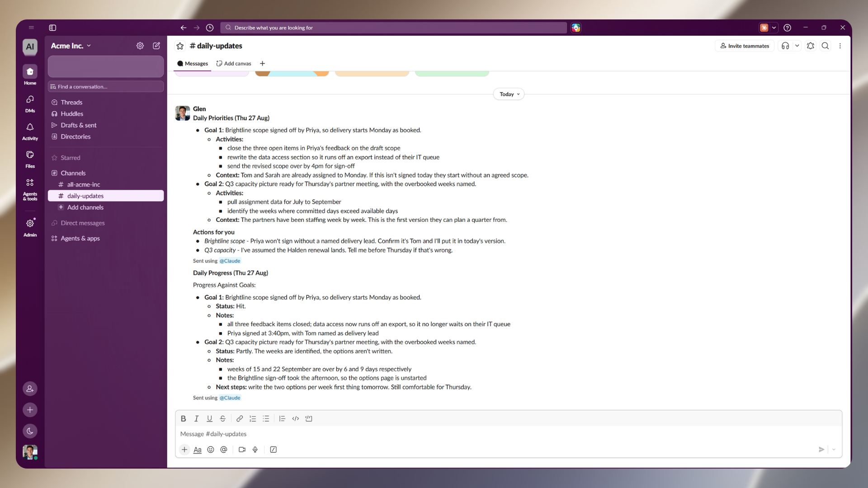Switch to the Messages tab
The height and width of the screenshot is (488, 868).
coord(193,64)
